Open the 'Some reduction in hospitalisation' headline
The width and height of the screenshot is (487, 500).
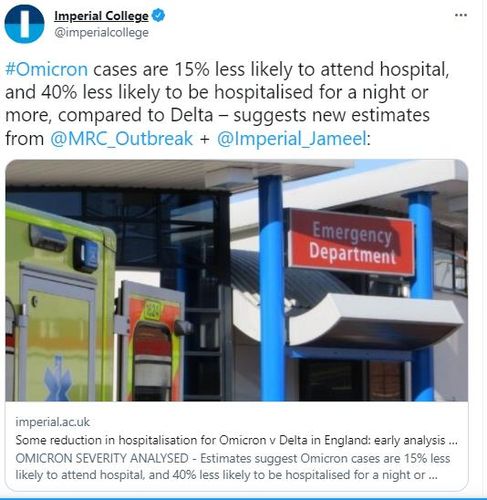(236, 440)
